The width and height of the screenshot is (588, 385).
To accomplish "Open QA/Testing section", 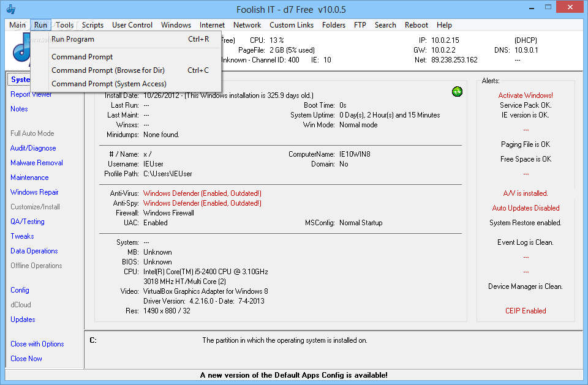I will [x=28, y=221].
